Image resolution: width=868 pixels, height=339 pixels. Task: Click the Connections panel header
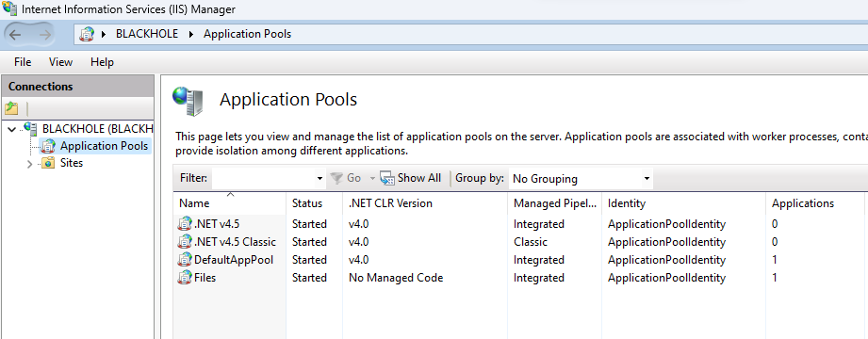point(77,87)
